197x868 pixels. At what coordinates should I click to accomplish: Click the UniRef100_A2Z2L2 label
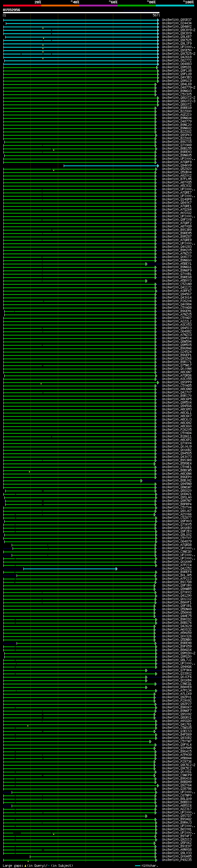pyautogui.click(x=177, y=321)
